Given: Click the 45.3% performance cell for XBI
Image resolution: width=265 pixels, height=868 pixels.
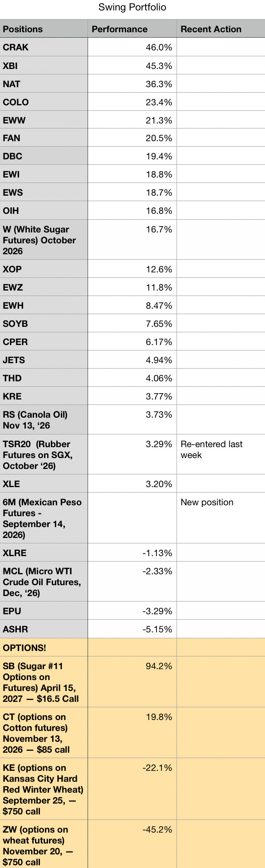Looking at the screenshot, I should tap(132, 65).
